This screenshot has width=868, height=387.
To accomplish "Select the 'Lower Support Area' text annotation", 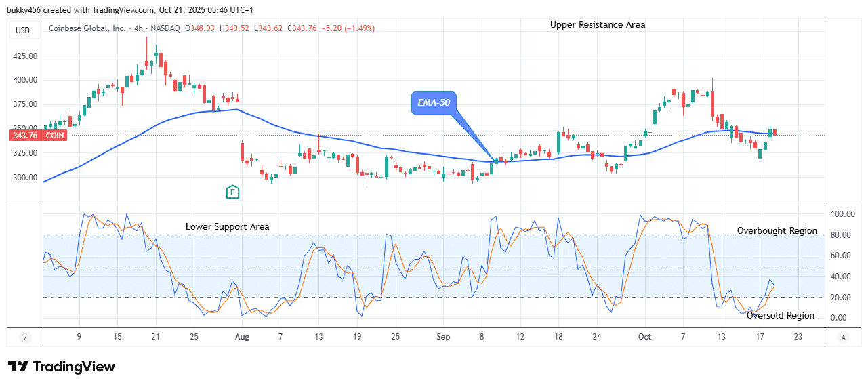I will 227,226.
